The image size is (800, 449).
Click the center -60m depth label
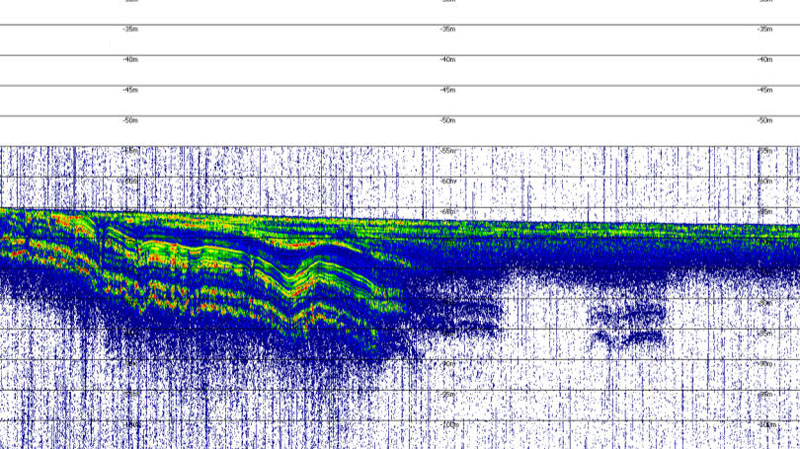pos(448,181)
